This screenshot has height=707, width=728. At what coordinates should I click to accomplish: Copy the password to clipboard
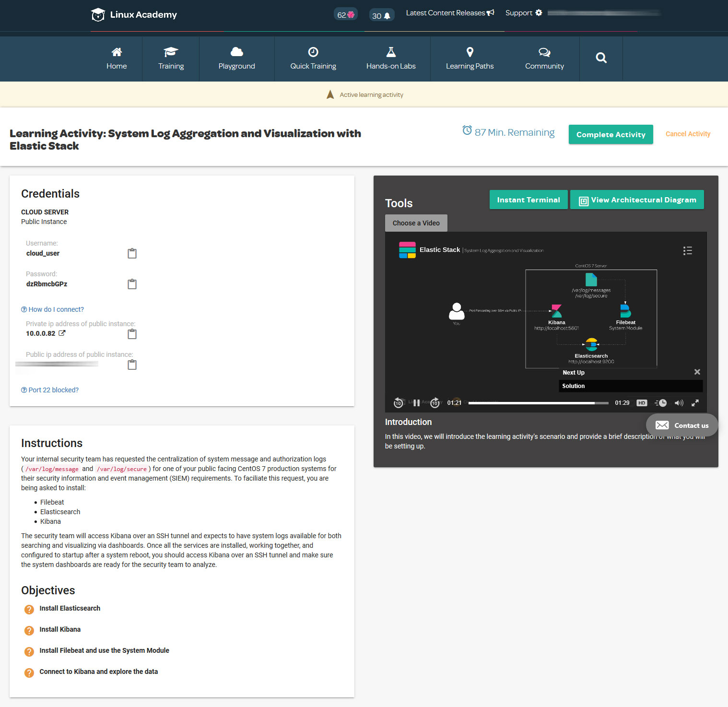132,284
